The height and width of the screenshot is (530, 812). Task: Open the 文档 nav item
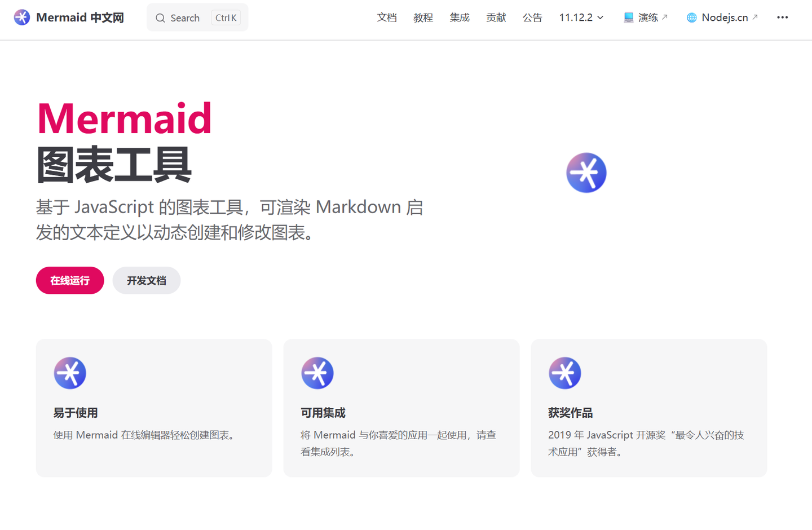(x=387, y=17)
